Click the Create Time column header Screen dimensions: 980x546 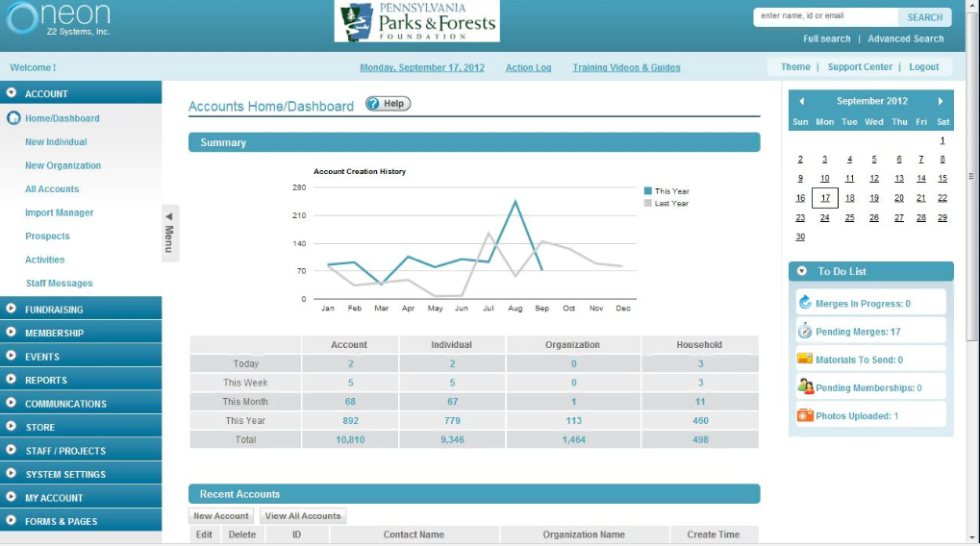714,534
